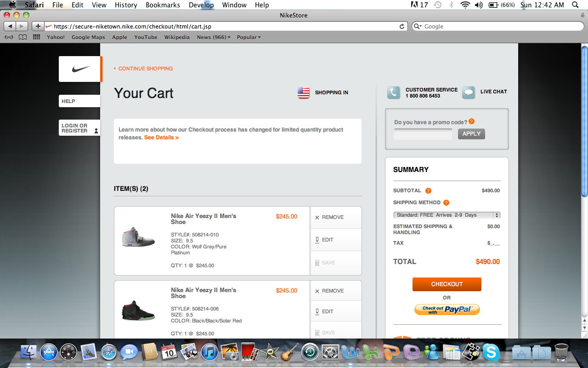The height and width of the screenshot is (368, 588).
Task: Open System Preferences gear in the Dock
Action: (x=330, y=352)
